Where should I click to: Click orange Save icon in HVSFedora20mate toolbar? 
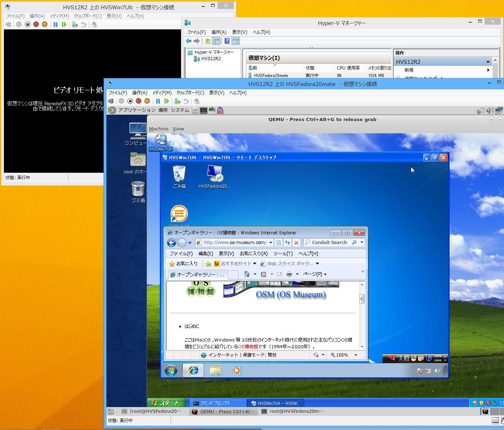147,101
